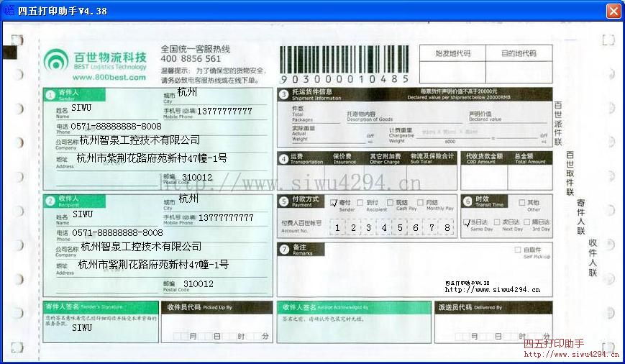Click section 5 payment number badge
The width and height of the screenshot is (625, 364).
284,201
